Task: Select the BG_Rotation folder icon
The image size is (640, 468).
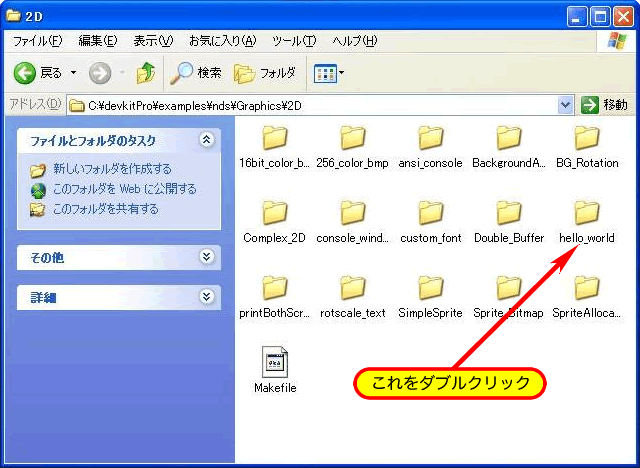Action: click(x=587, y=138)
